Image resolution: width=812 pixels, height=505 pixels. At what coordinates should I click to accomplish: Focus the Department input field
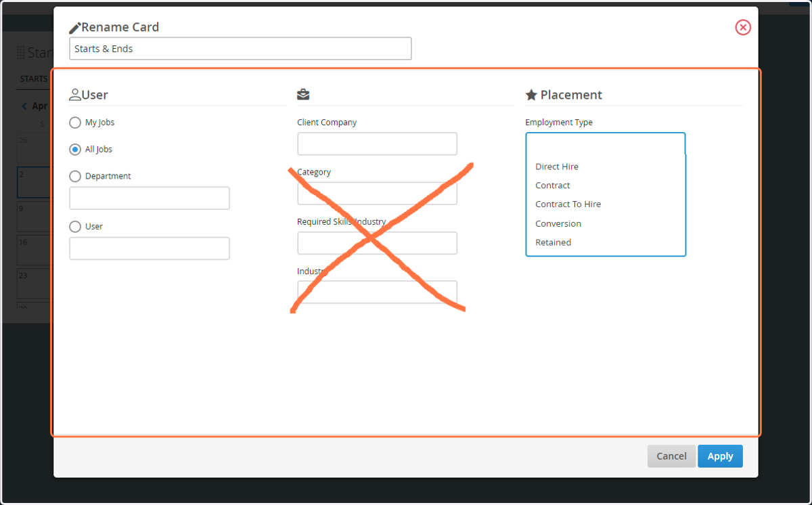click(x=150, y=198)
